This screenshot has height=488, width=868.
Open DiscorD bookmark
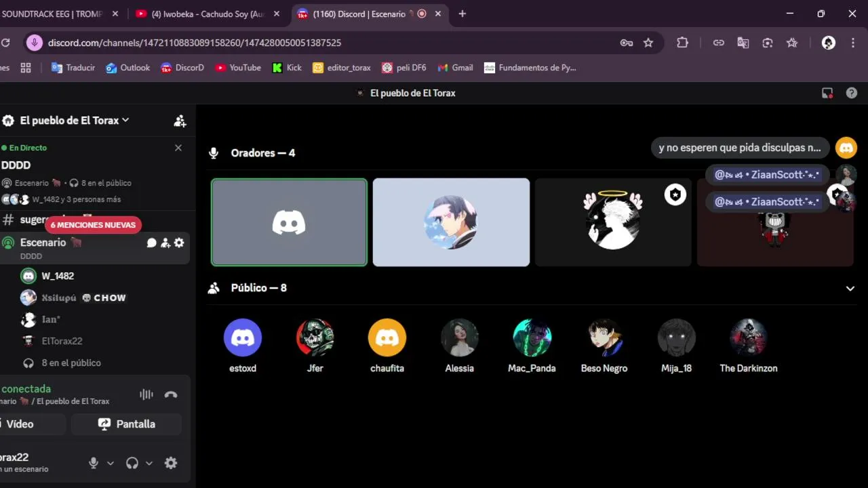point(182,68)
